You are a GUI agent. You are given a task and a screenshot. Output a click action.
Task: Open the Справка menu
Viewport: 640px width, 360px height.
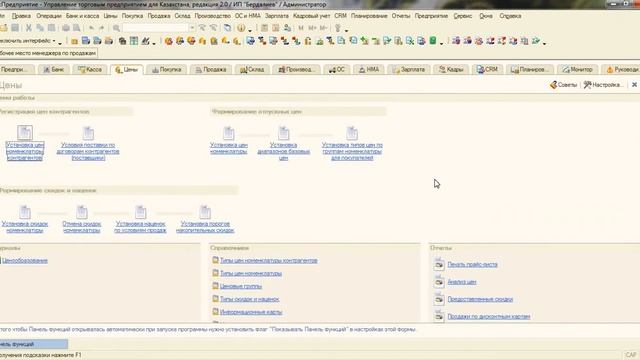510,16
